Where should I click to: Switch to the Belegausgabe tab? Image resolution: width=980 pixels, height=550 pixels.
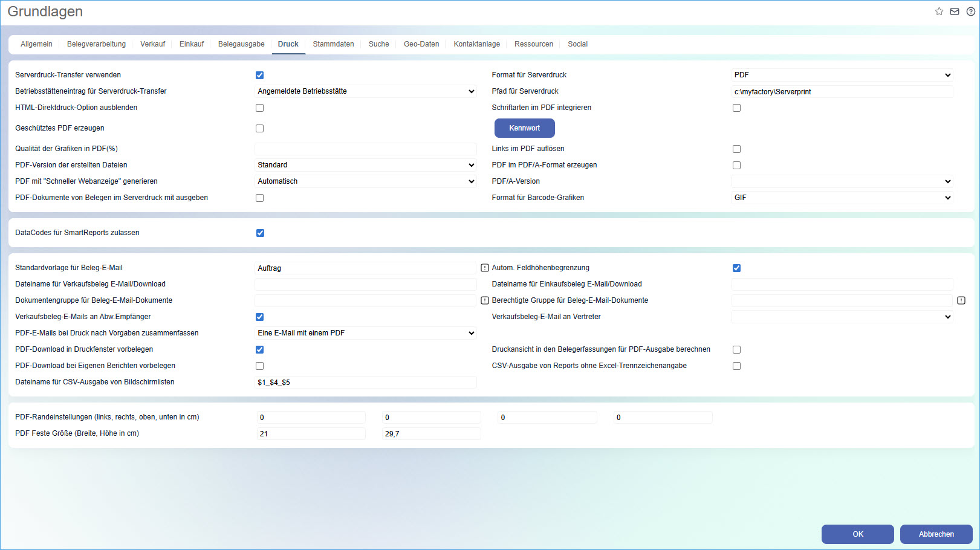(241, 44)
